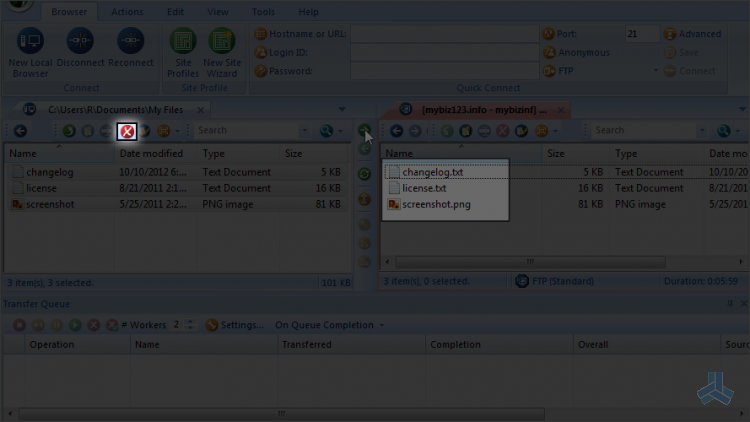Click the new folder icon in remote toolbar
This screenshot has height=422, width=750.
coord(466,131)
